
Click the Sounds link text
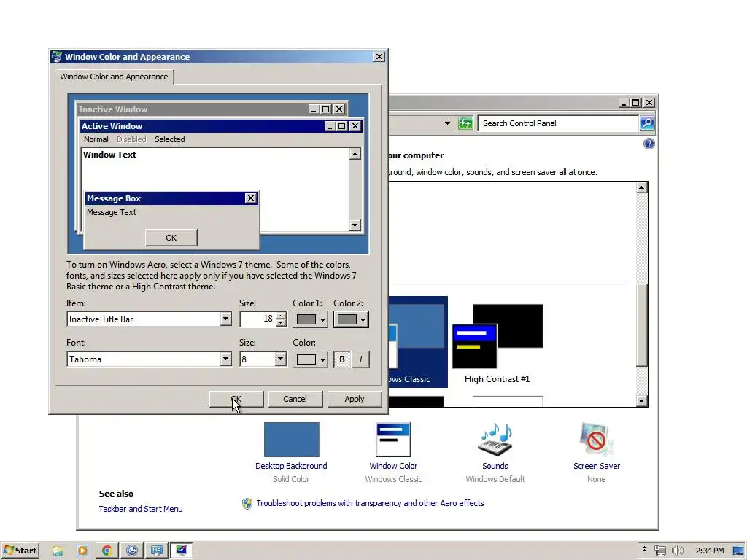[495, 466]
